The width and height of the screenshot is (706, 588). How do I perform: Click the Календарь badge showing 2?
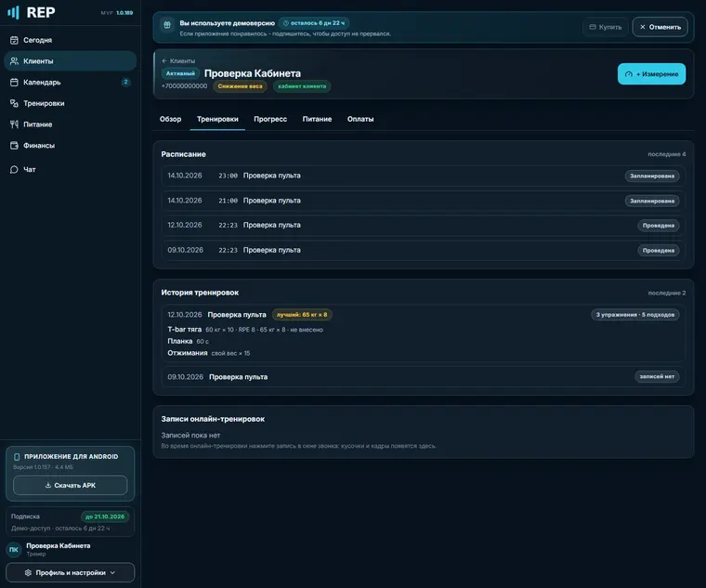click(125, 82)
